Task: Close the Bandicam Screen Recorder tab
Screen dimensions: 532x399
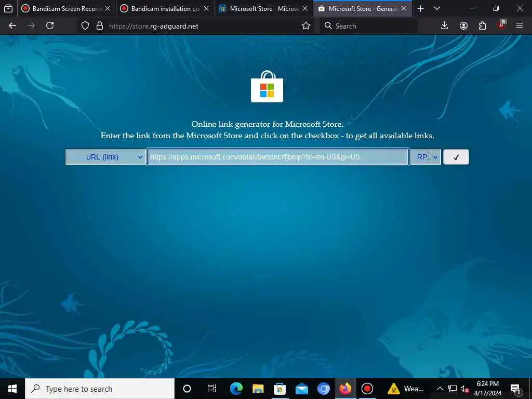Action: (108, 8)
